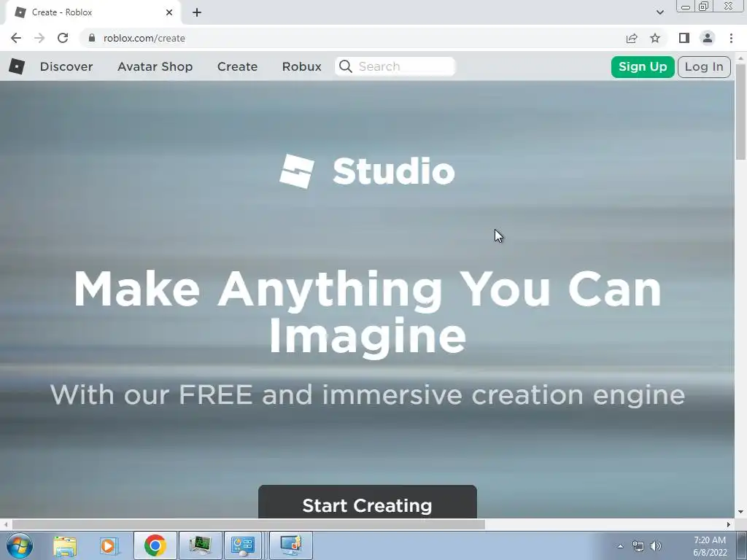Click the Show Desktop strip
The height and width of the screenshot is (560, 747).
point(742,545)
